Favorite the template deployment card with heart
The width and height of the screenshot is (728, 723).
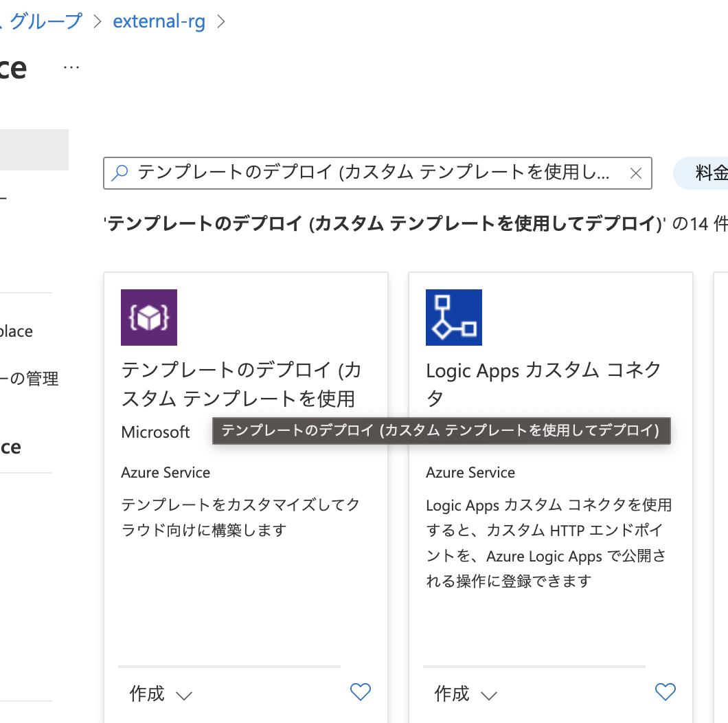[361, 692]
